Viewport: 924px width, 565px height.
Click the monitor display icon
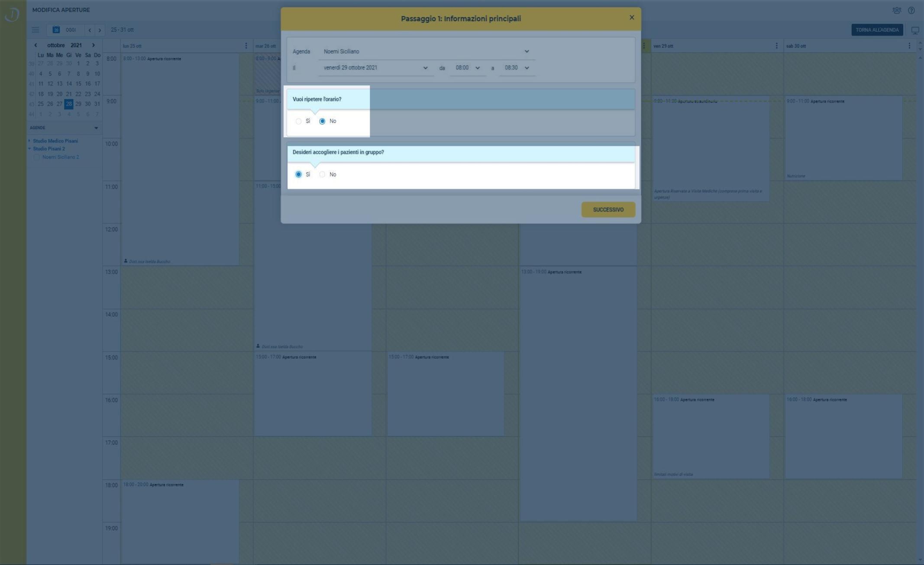915,30
